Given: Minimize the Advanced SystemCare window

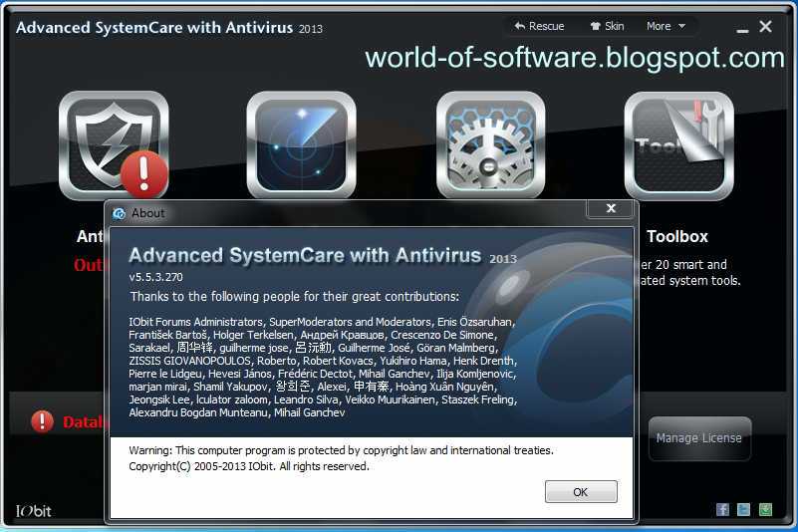Looking at the screenshot, I should tap(742, 29).
